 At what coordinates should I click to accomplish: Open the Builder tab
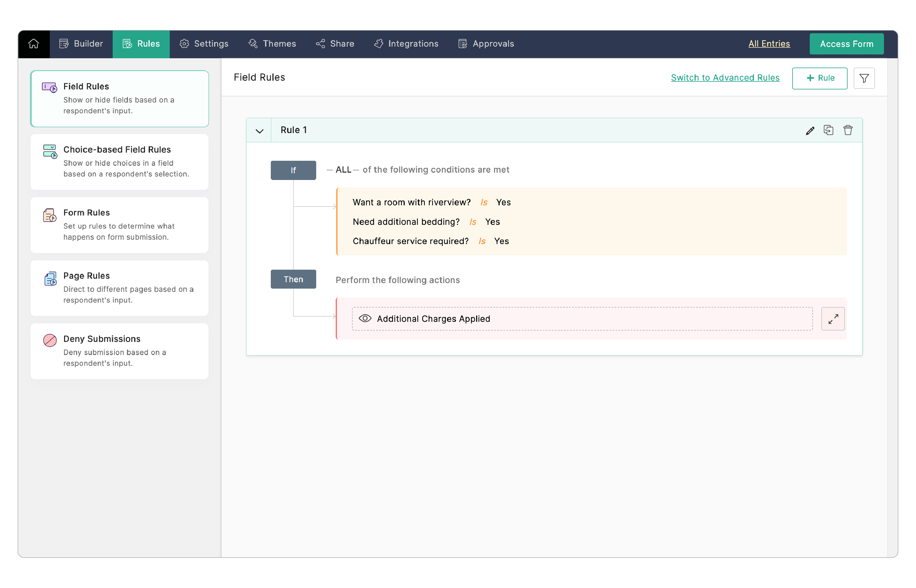point(81,44)
